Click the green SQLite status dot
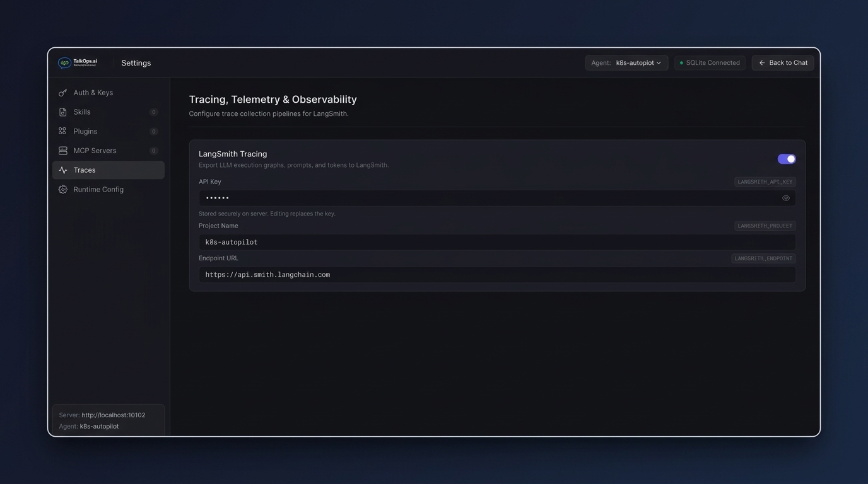 pos(681,63)
